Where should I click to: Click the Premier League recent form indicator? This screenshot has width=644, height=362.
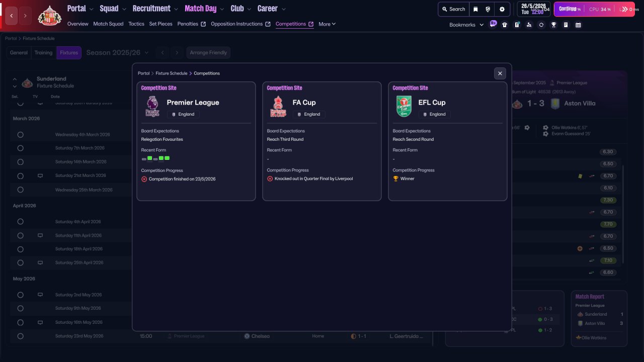(x=155, y=159)
